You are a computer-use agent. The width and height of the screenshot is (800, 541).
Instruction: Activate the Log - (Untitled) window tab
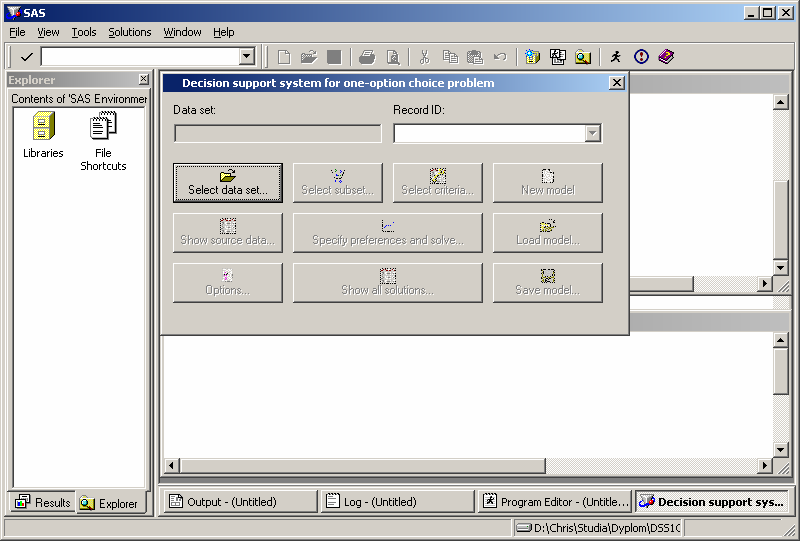(397, 502)
